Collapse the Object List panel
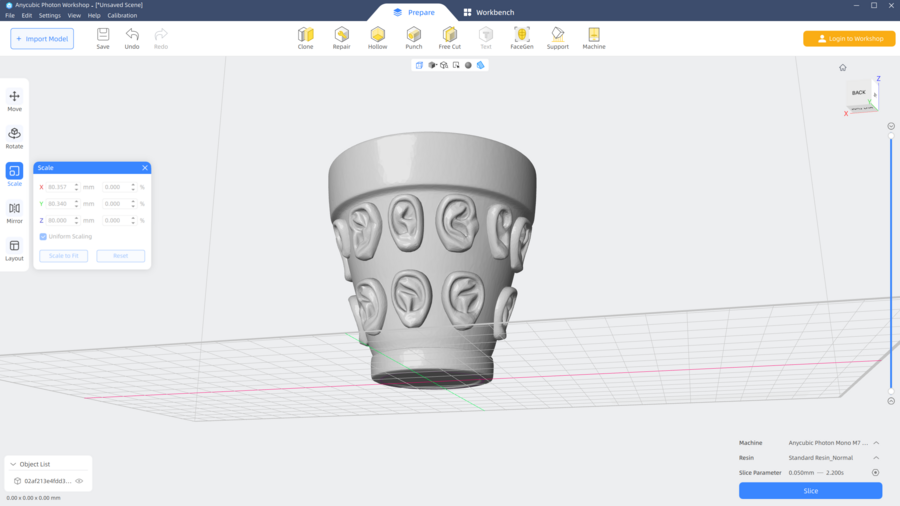This screenshot has height=506, width=900. click(12, 464)
